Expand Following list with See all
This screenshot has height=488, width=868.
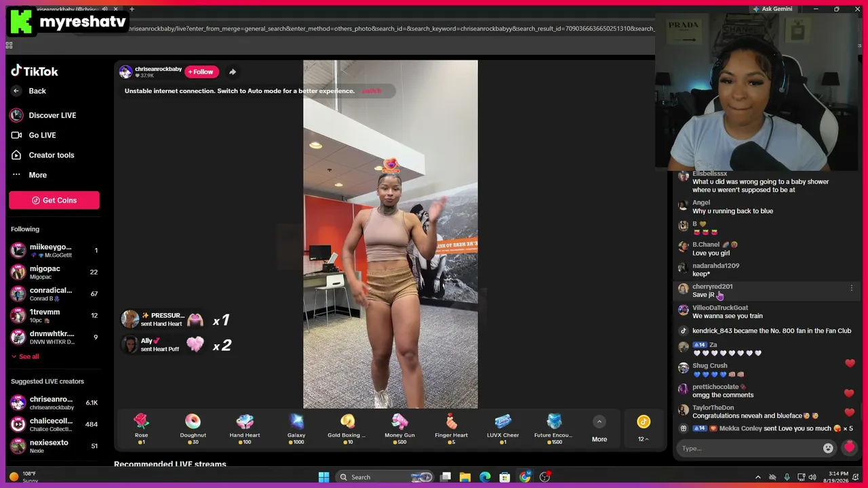[x=25, y=357]
